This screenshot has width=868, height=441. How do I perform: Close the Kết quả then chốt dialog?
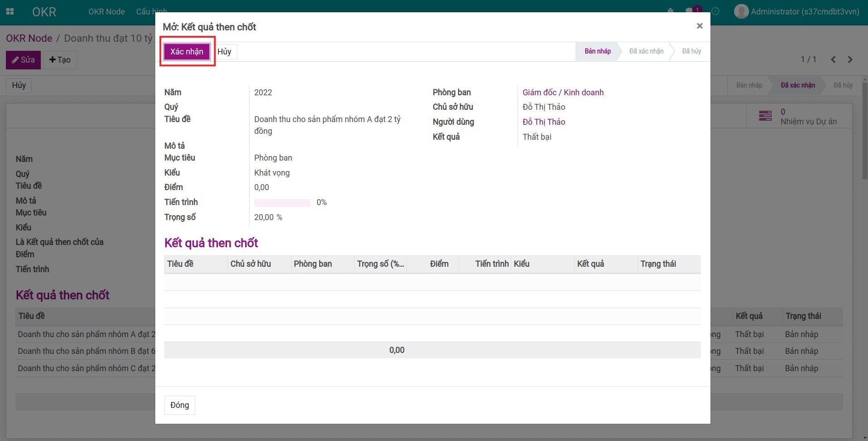[700, 26]
